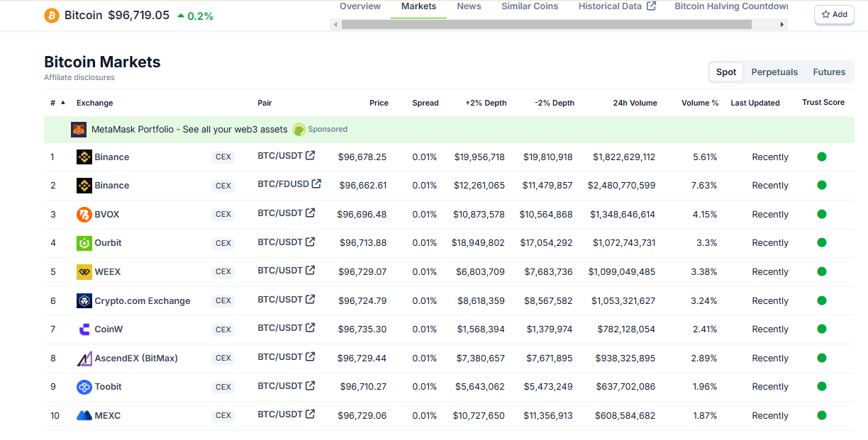
Task: Open external link icon in CoinW row
Action: coord(310,327)
